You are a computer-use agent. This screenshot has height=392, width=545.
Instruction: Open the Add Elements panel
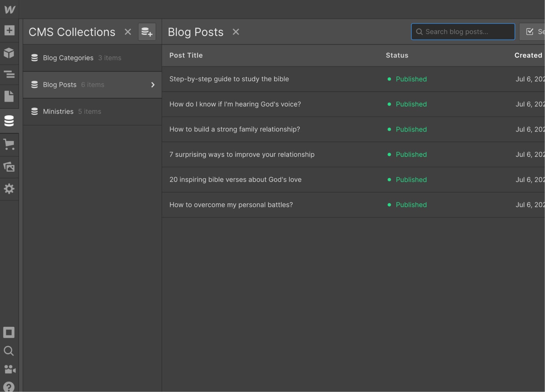[9, 30]
